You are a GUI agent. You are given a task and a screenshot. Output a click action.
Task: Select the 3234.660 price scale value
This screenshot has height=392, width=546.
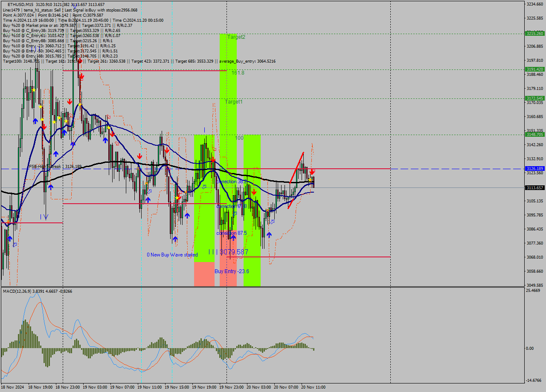coord(534,4)
